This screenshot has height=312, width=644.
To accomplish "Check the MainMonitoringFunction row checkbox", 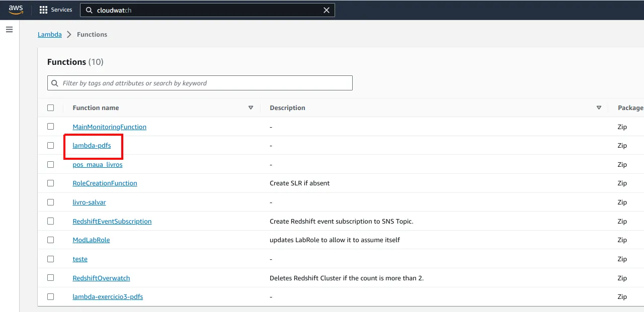I will 50,127.
